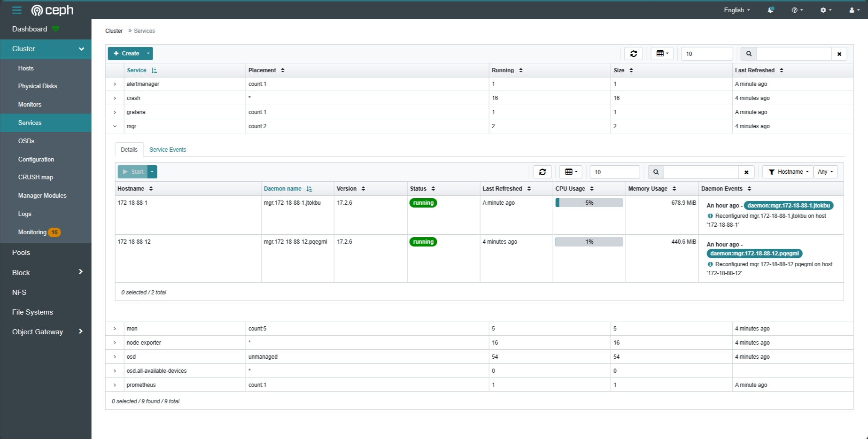This screenshot has height=439, width=868.
Task: Expand the alertmanager service row
Action: pyautogui.click(x=115, y=84)
